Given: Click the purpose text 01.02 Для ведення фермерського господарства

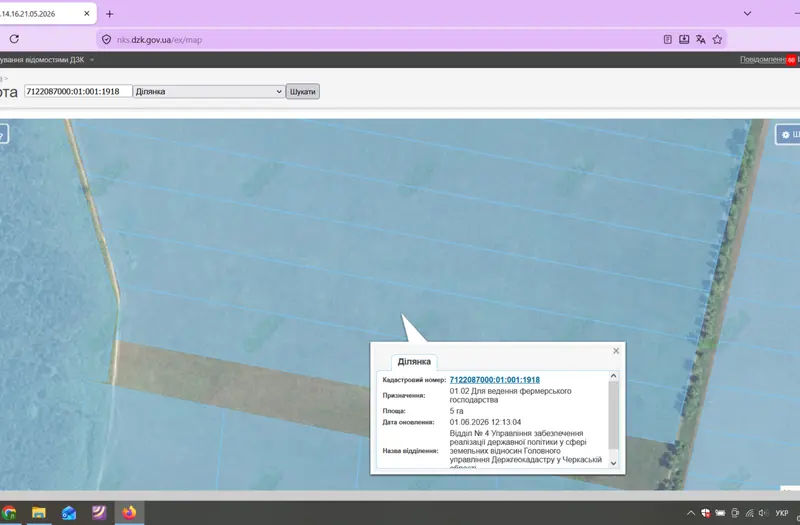Looking at the screenshot, I should point(510,395).
